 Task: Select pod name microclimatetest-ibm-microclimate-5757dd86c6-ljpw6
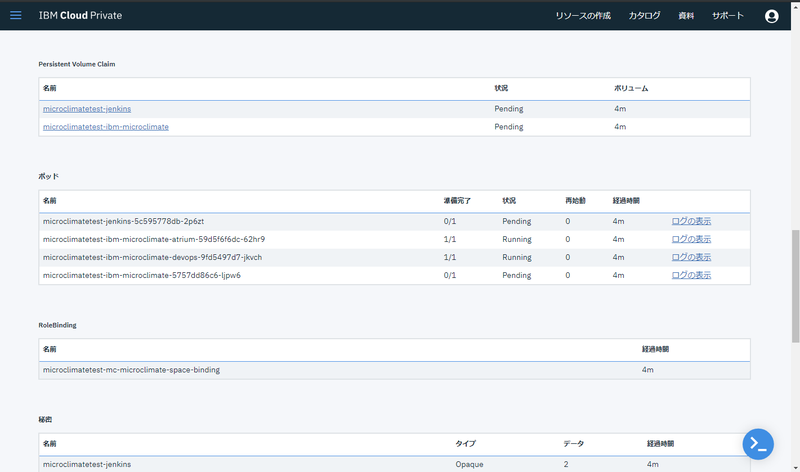tap(142, 275)
